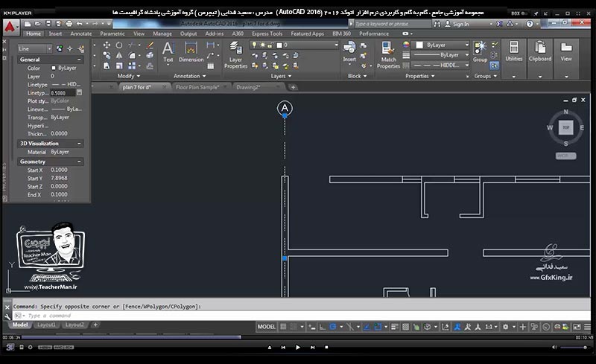Toggle 2D Object Snap in status bar
596x364 pixels.
378,327
